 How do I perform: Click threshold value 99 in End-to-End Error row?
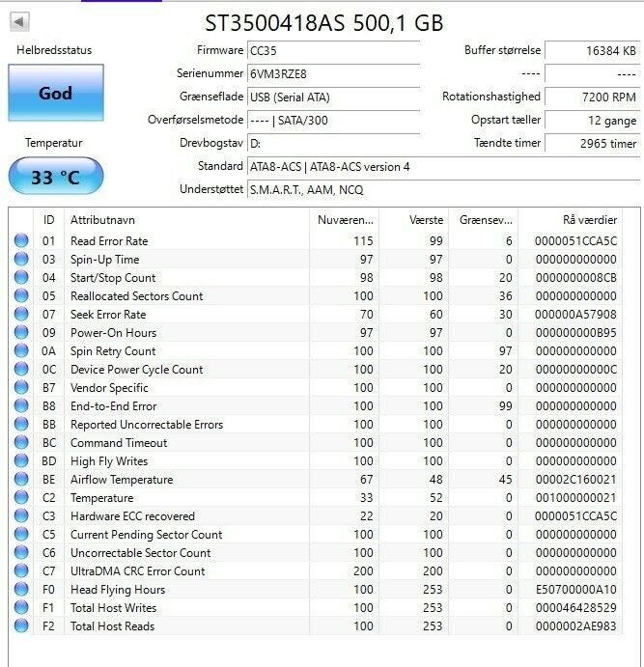coord(505,405)
